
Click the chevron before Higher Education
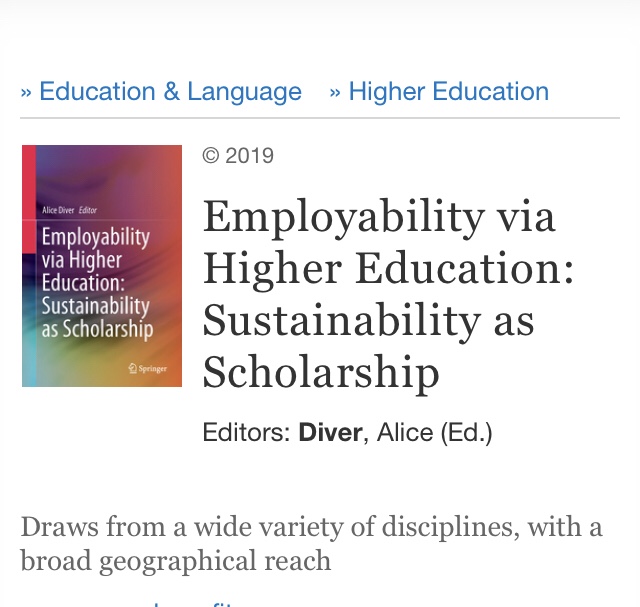[335, 93]
